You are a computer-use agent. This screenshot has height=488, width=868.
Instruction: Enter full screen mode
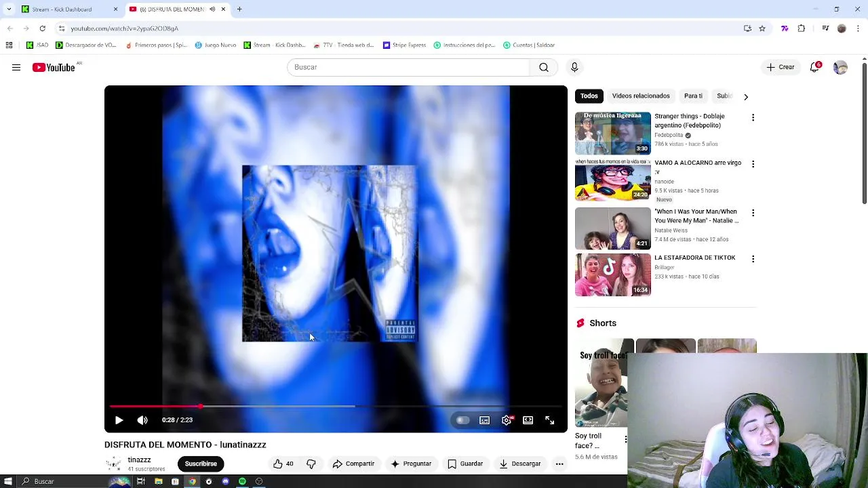point(550,420)
